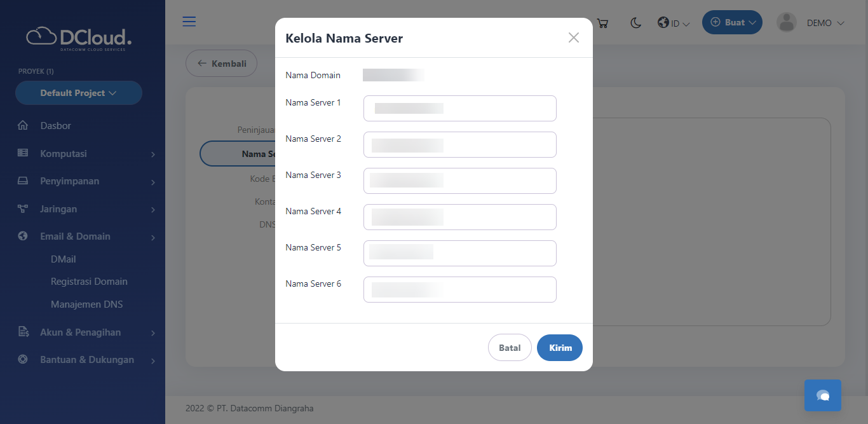Click the Akun & Penagihan billing icon
The image size is (868, 424).
[22, 332]
